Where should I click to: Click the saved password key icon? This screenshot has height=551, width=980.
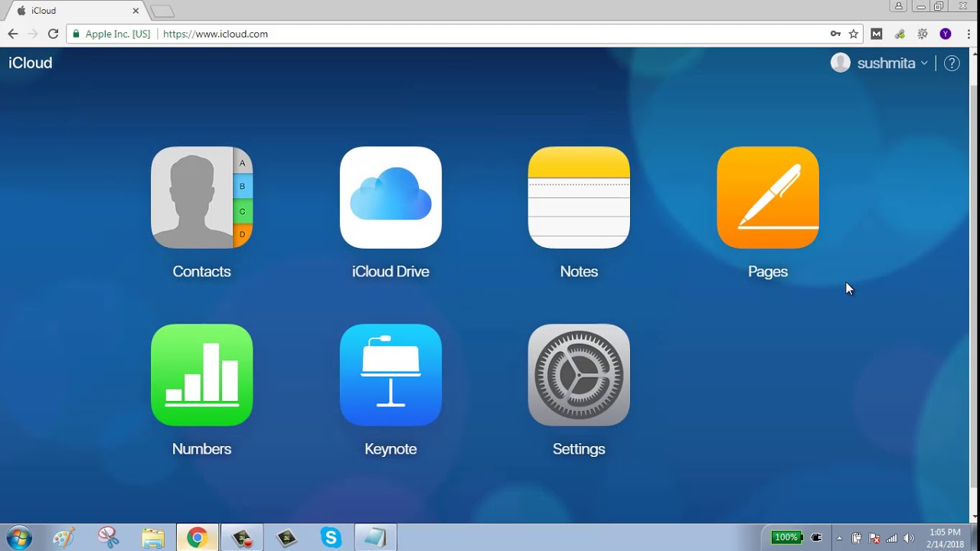(x=835, y=34)
